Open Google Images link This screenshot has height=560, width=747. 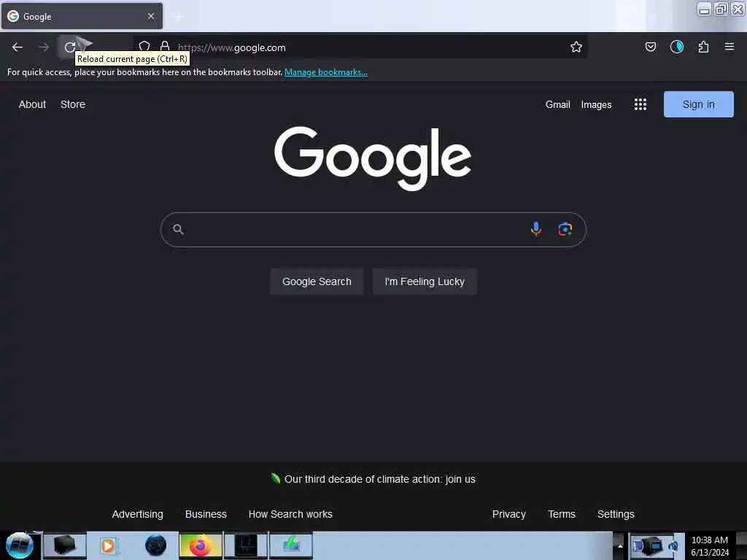(x=596, y=104)
